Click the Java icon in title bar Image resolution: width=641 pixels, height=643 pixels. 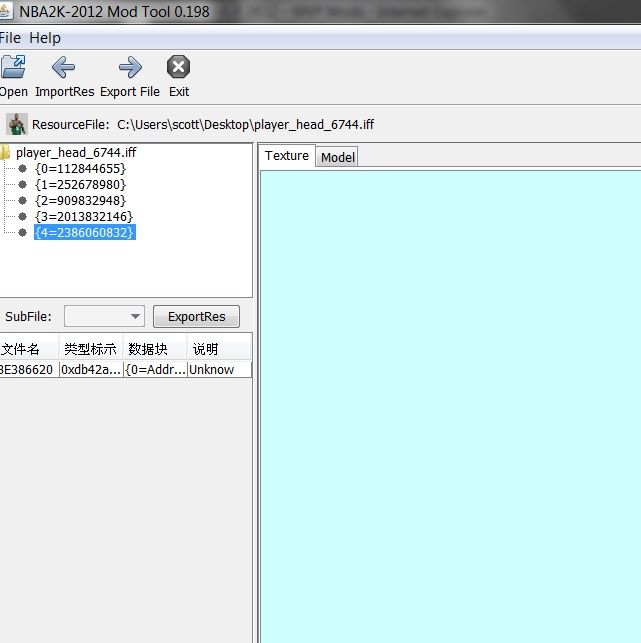5,11
